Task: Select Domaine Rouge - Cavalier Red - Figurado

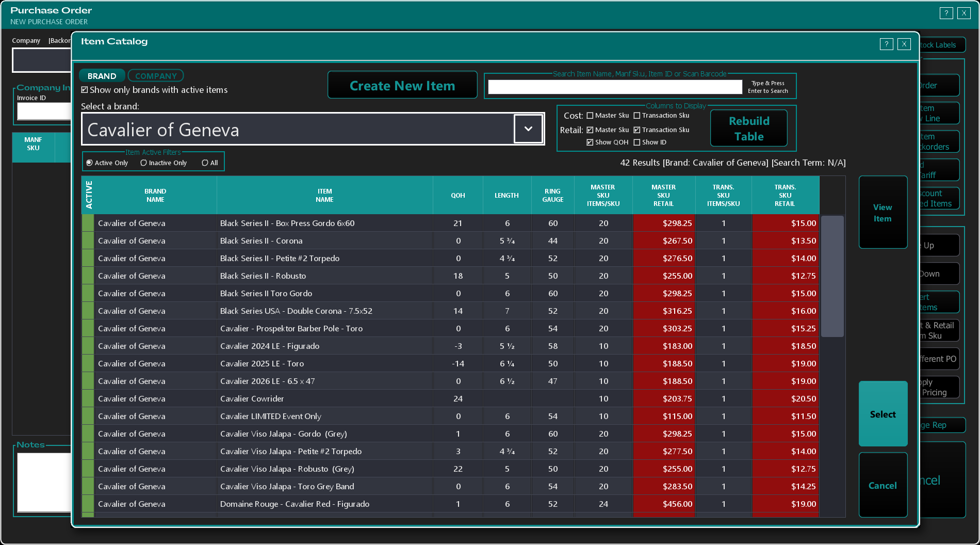Action: click(450, 504)
